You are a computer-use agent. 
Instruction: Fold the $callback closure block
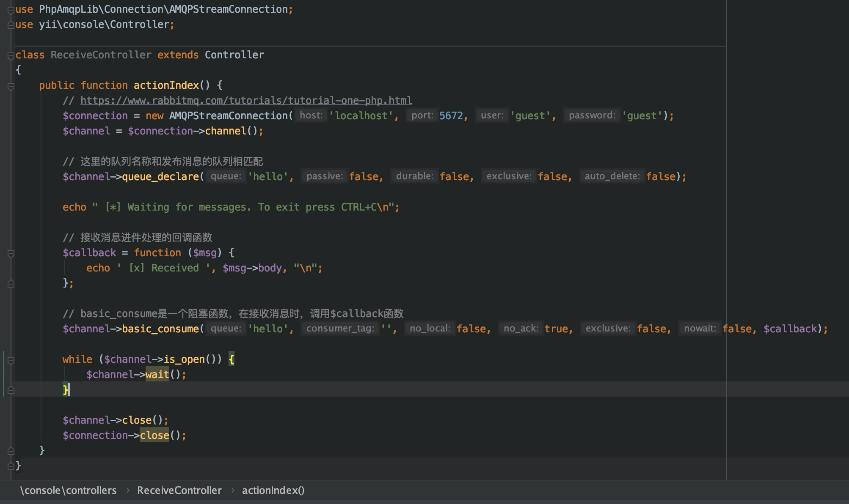[11, 254]
